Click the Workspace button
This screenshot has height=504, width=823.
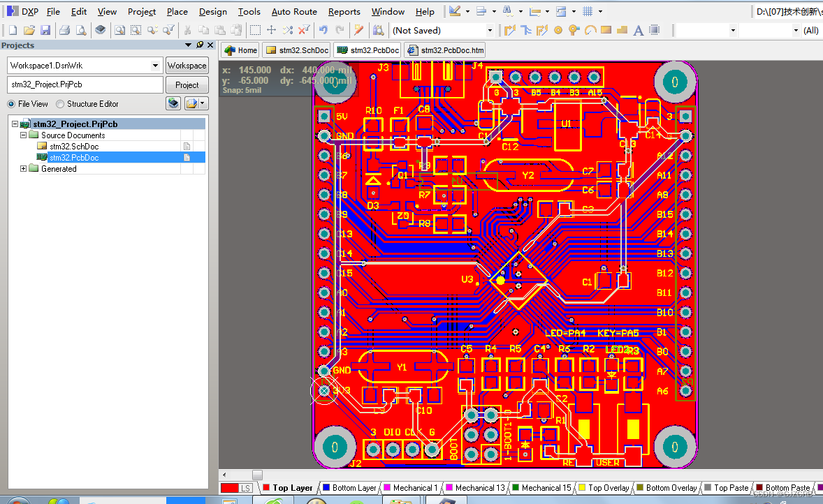[187, 66]
